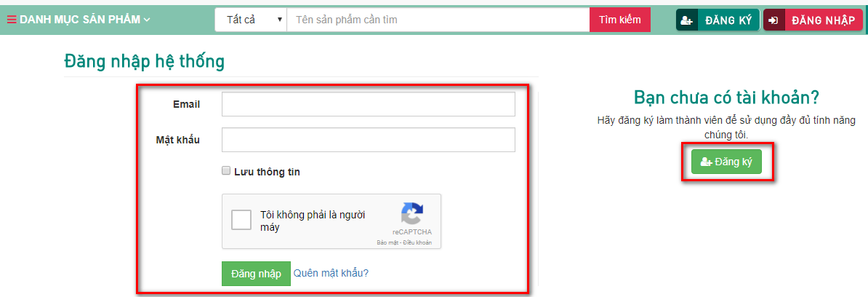Focus the Email input field
This screenshot has height=297, width=868.
368,104
